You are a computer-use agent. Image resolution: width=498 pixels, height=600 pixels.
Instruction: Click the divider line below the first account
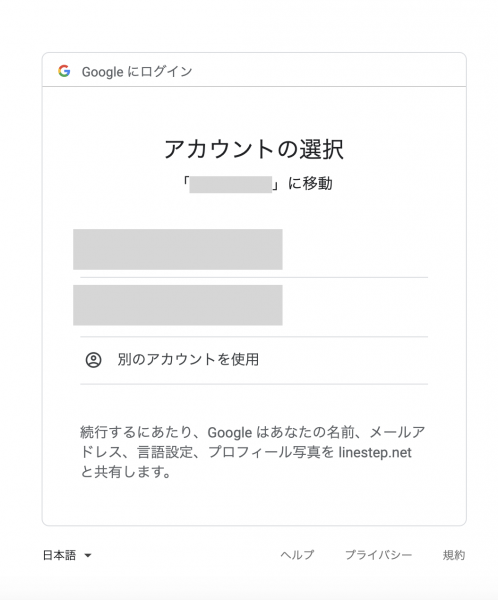pos(254,277)
